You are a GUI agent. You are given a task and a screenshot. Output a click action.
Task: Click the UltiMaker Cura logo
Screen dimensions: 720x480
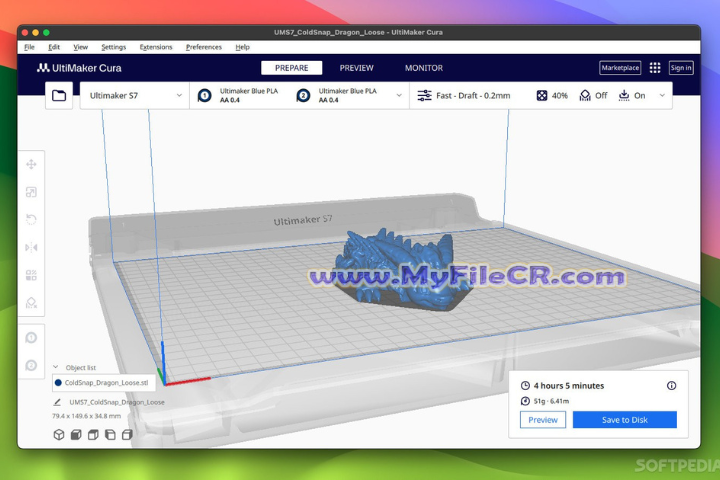click(79, 68)
